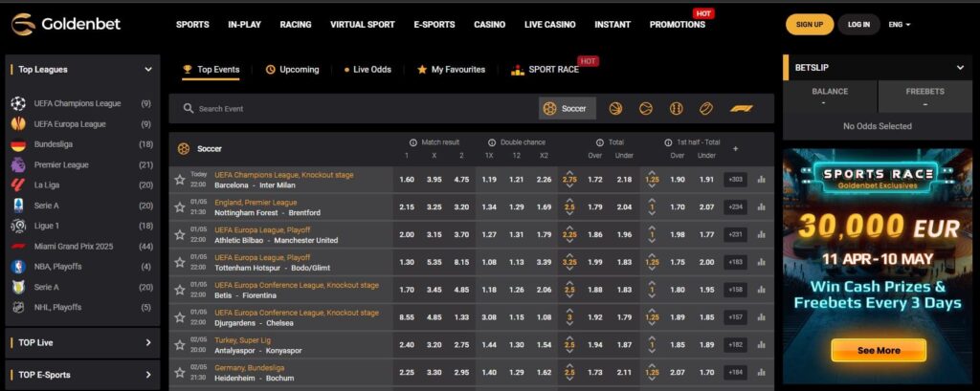The image size is (980, 391).
Task: Click the Double chance info icon
Action: pos(492,142)
